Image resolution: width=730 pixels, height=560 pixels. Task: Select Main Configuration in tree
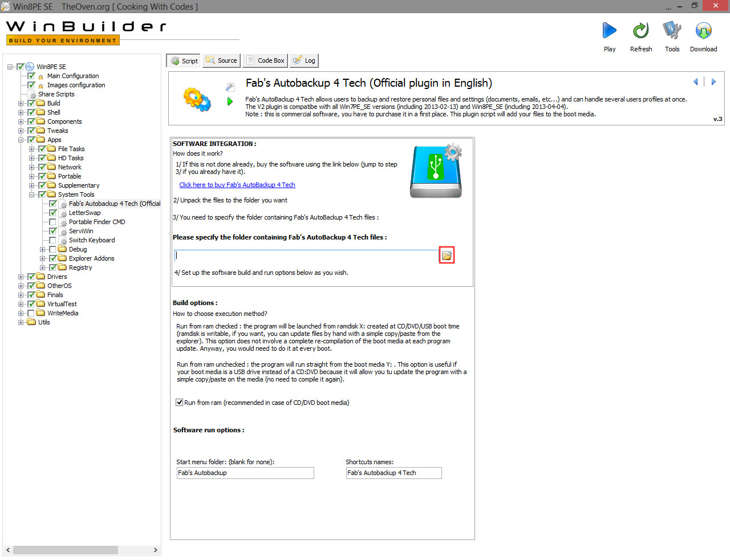[73, 76]
